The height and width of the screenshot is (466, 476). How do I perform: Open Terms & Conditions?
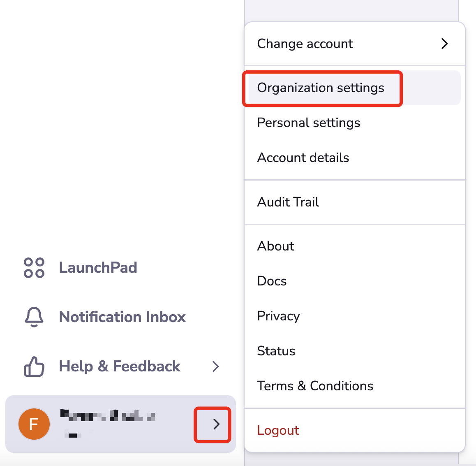point(315,386)
